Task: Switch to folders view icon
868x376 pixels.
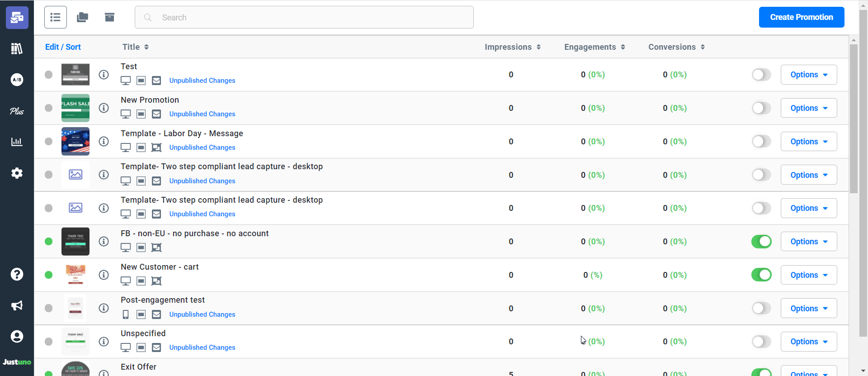Action: coord(82,17)
